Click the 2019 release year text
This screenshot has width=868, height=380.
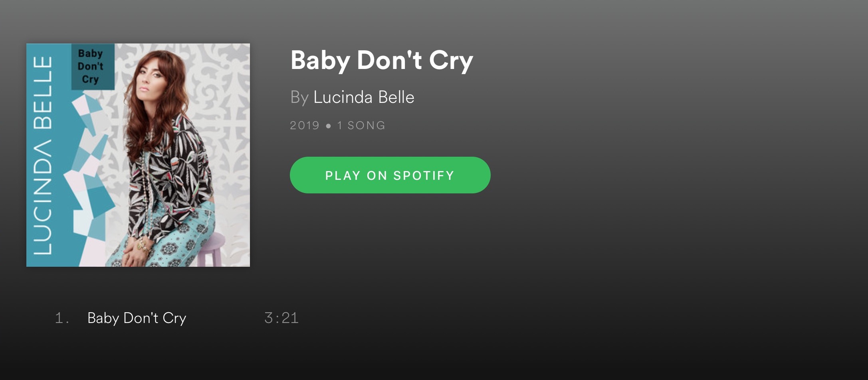[305, 125]
